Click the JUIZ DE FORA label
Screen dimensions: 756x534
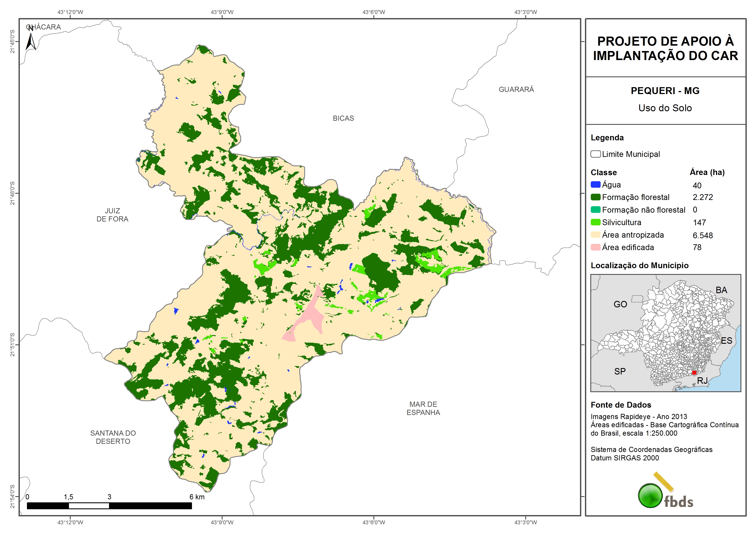pyautogui.click(x=112, y=215)
